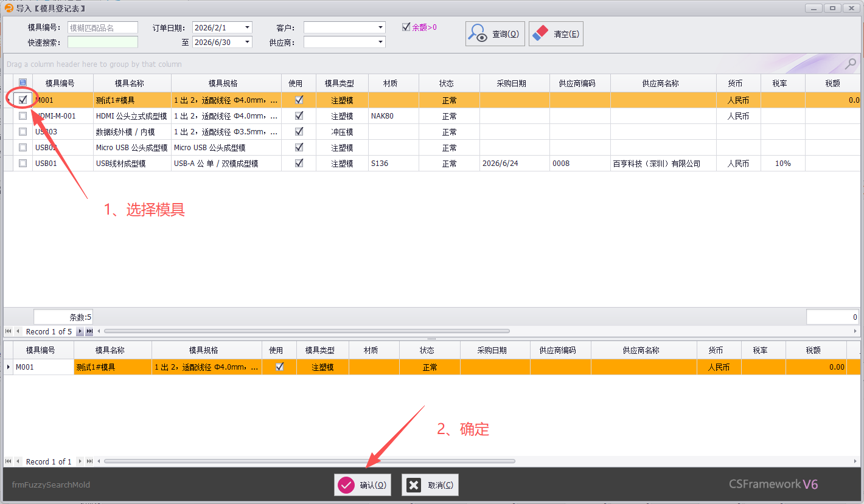
Task: Toggle 使用 checkbox in HDMI-M-001 row
Action: tap(299, 116)
